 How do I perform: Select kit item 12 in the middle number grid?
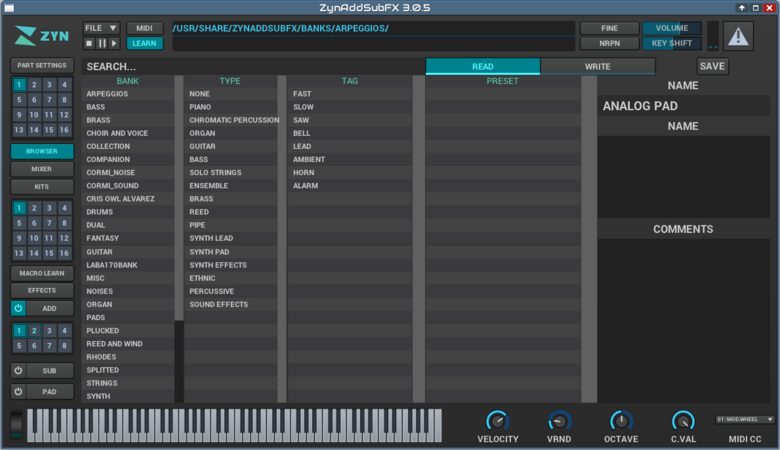64,238
